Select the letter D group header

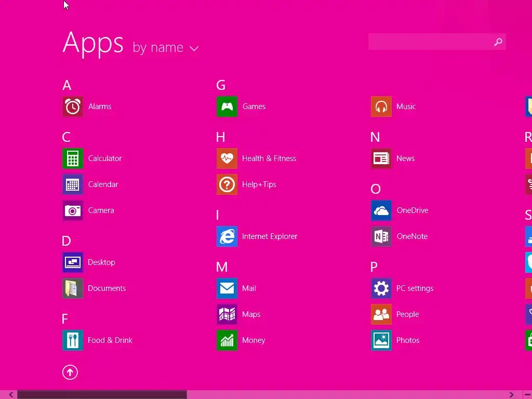pos(66,241)
